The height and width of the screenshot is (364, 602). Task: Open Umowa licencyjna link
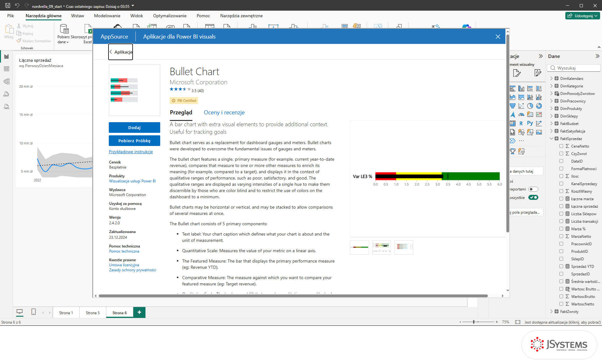tap(124, 265)
